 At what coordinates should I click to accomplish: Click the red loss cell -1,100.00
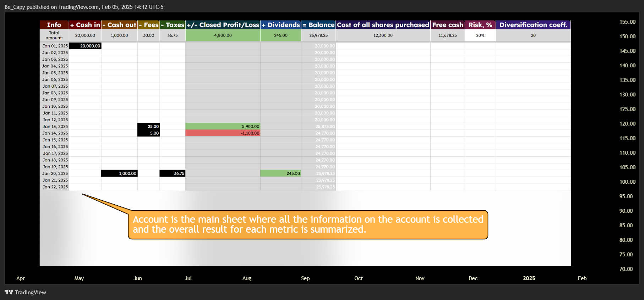click(223, 133)
